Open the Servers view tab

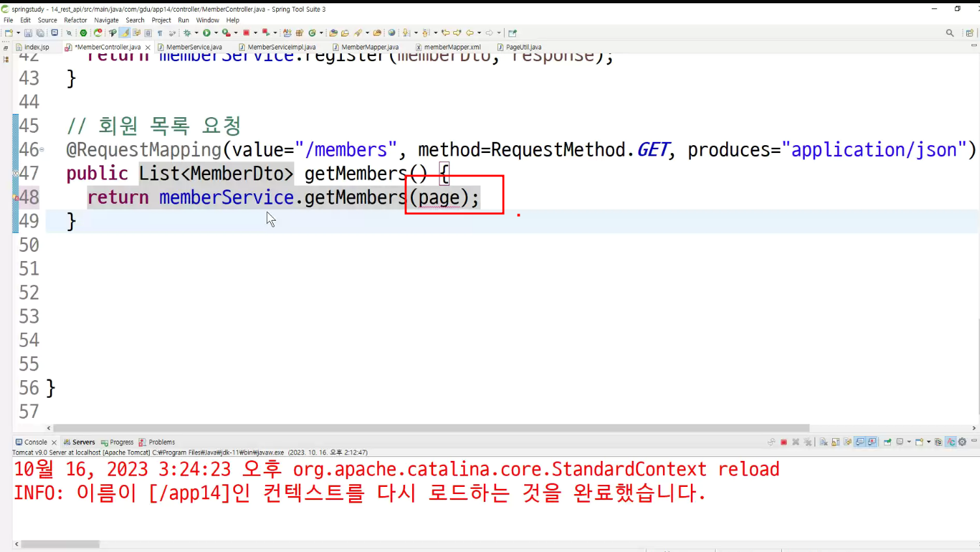point(79,442)
